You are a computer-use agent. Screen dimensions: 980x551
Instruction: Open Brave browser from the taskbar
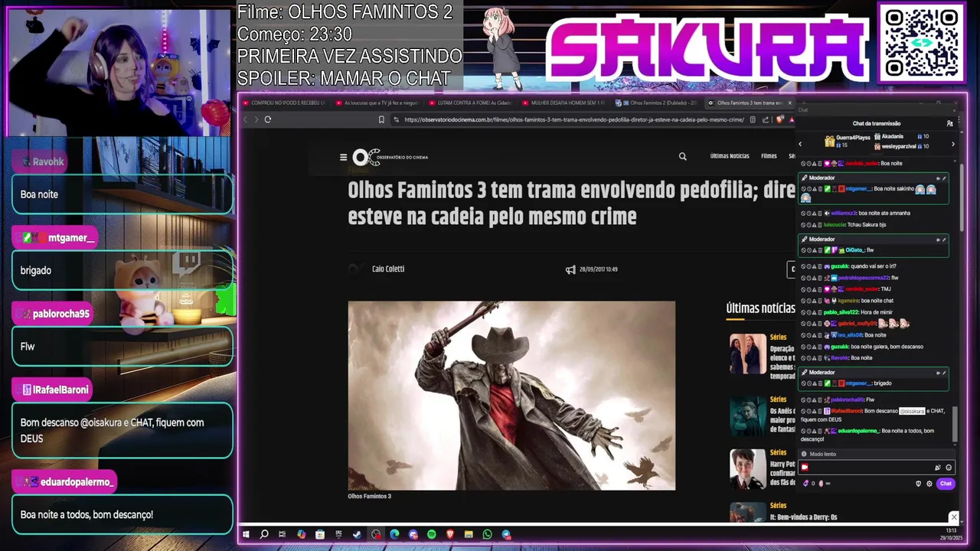[x=450, y=534]
